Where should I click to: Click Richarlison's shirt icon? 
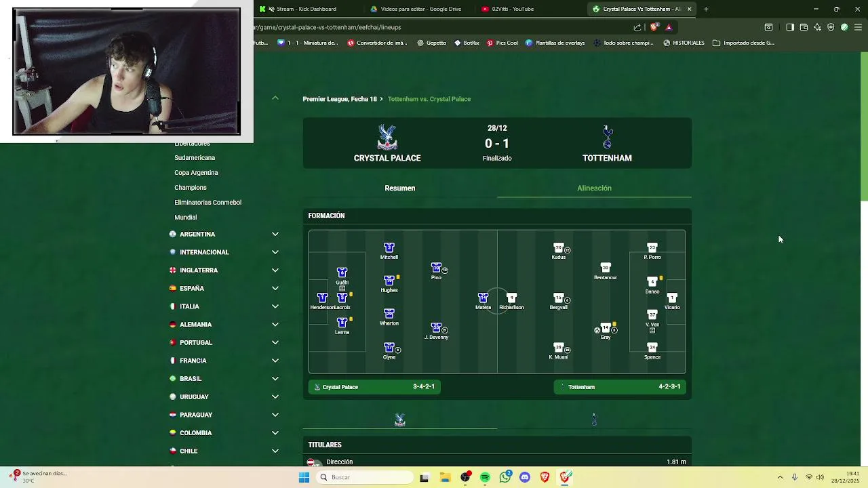(x=512, y=298)
